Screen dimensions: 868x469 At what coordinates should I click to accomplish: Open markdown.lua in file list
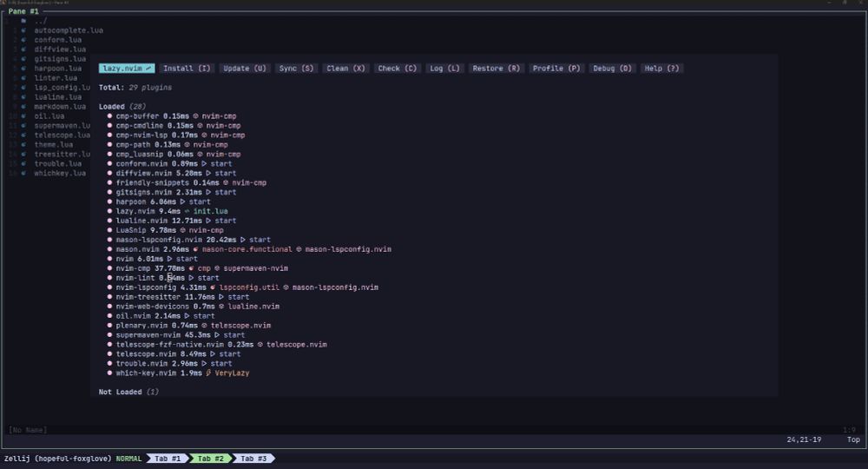[60, 106]
